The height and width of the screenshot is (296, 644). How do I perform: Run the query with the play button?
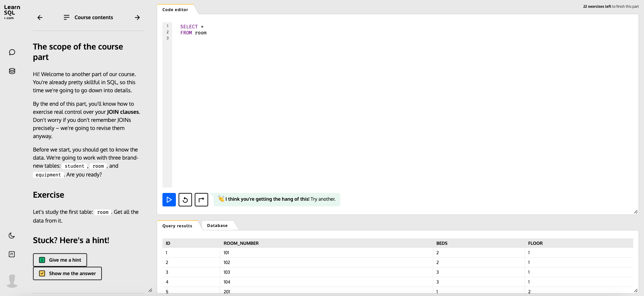coord(169,200)
